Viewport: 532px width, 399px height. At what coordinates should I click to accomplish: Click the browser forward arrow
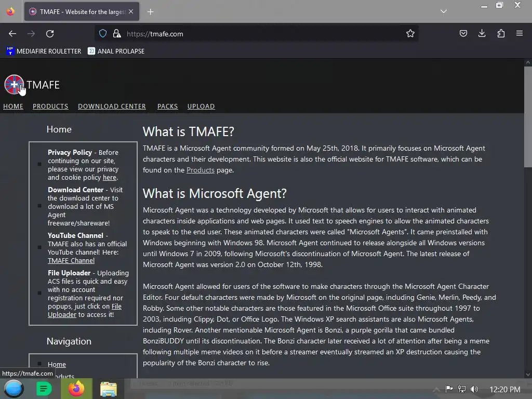click(x=31, y=34)
